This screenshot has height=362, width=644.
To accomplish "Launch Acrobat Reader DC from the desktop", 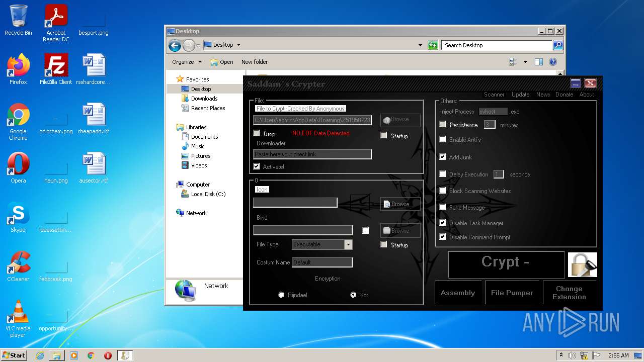I will click(56, 23).
